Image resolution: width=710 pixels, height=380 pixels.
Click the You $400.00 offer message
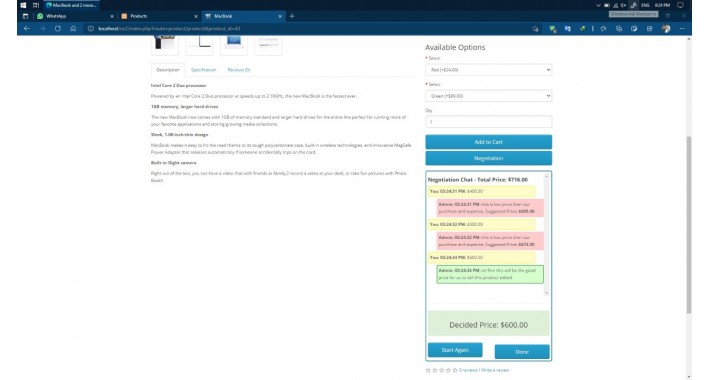(481, 192)
